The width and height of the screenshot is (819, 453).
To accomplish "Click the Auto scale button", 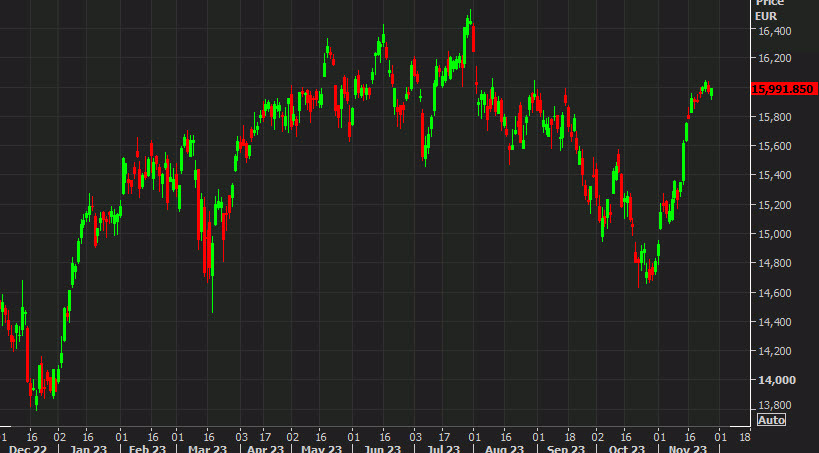I will point(771,420).
